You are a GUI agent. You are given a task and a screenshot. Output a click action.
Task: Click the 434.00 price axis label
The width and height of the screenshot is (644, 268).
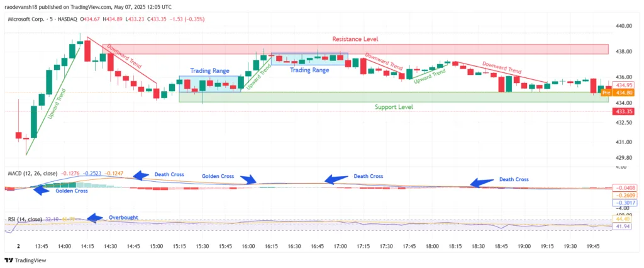pos(623,103)
